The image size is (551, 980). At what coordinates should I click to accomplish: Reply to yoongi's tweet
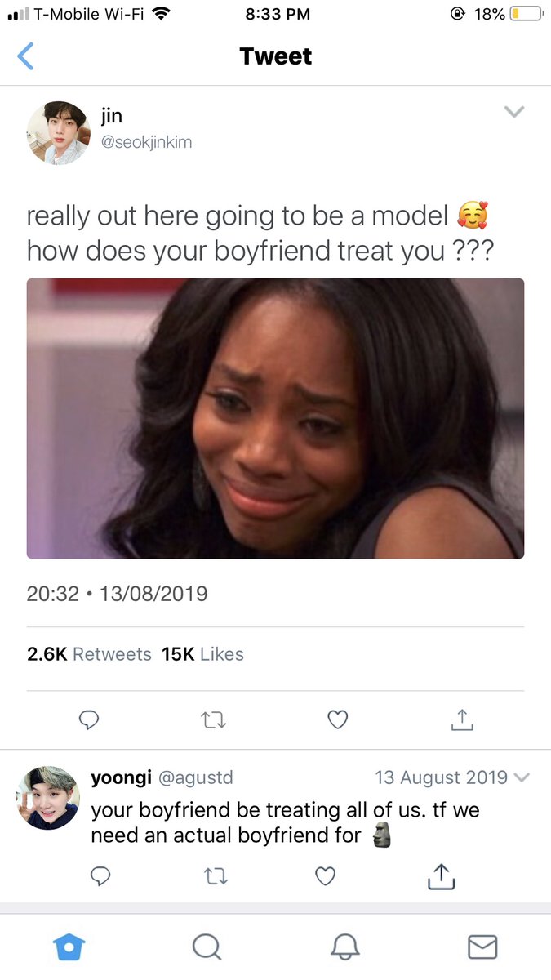tap(100, 876)
